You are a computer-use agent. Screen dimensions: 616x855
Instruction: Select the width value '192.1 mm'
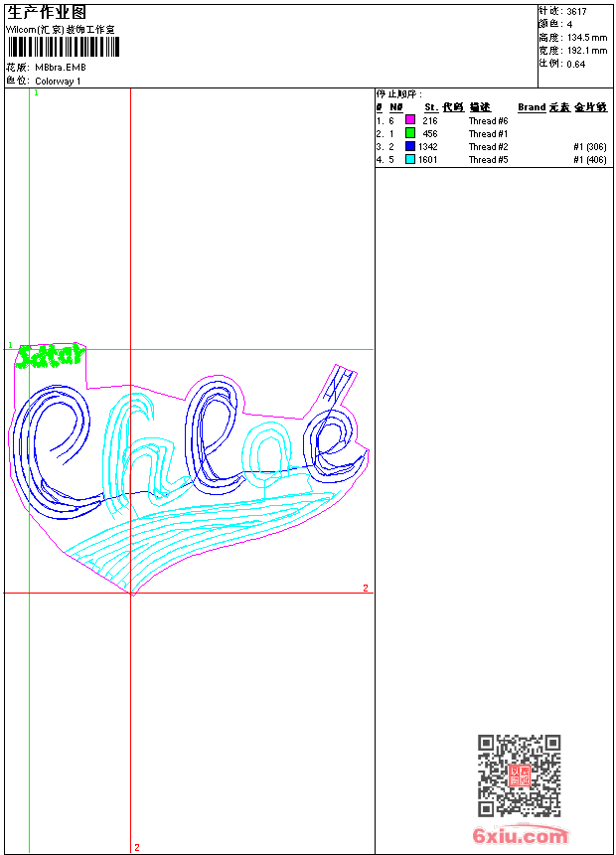pos(586,51)
